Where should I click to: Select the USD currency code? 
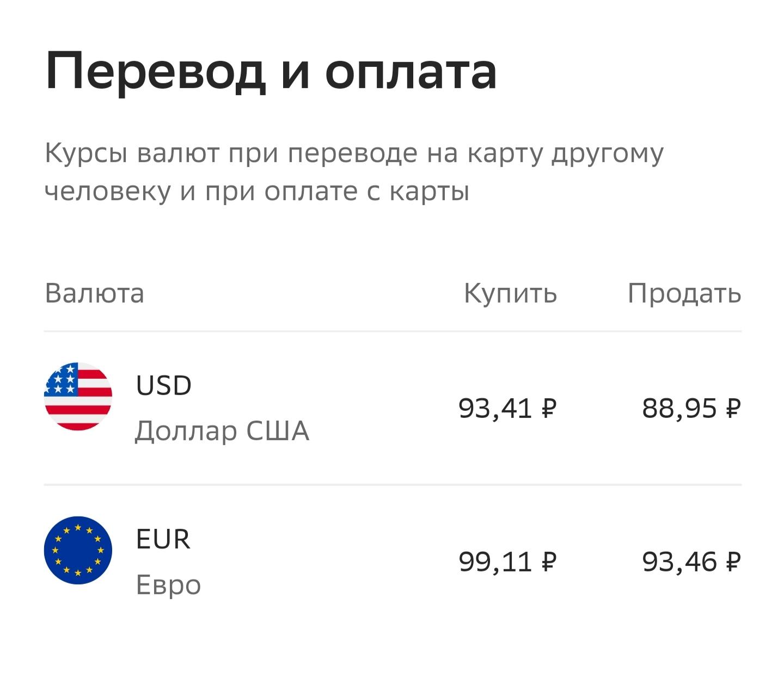163,385
